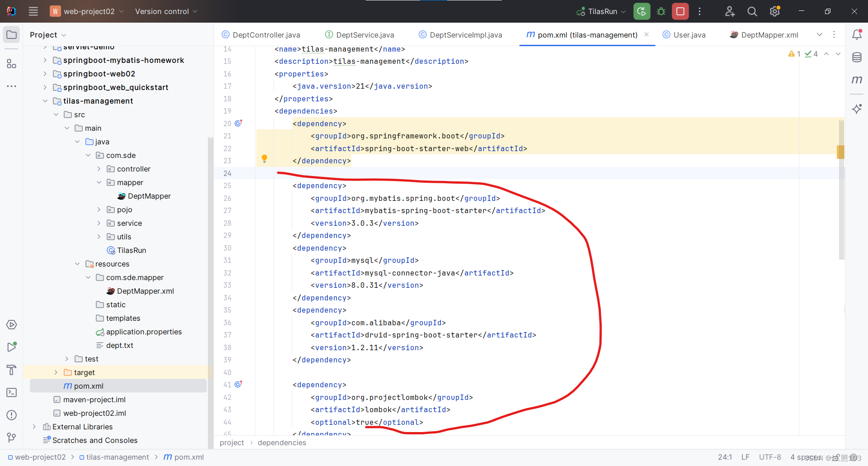Viewport: 868px width, 466px height.
Task: Click the project breadcrumb in editor
Action: [232, 442]
